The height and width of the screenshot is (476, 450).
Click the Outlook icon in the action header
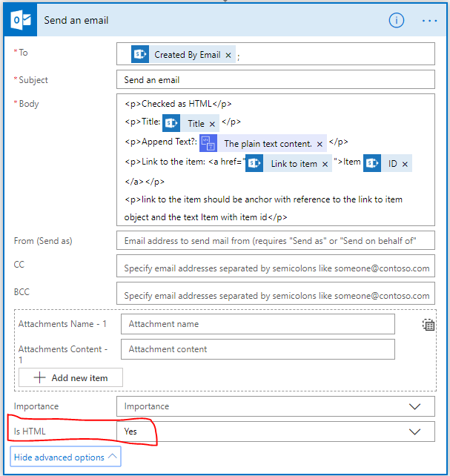[x=21, y=20]
